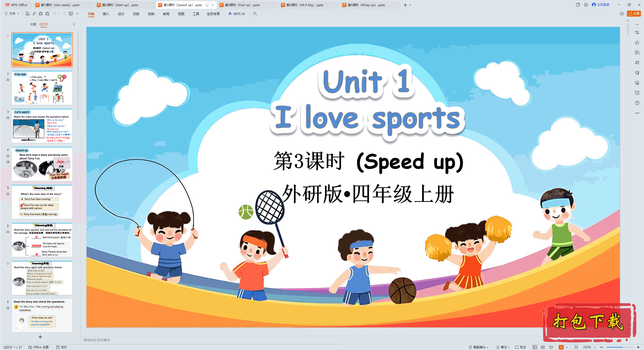The width and height of the screenshot is (644, 350).
Task: Click the cube icon in the title bar
Action: pos(586,5)
